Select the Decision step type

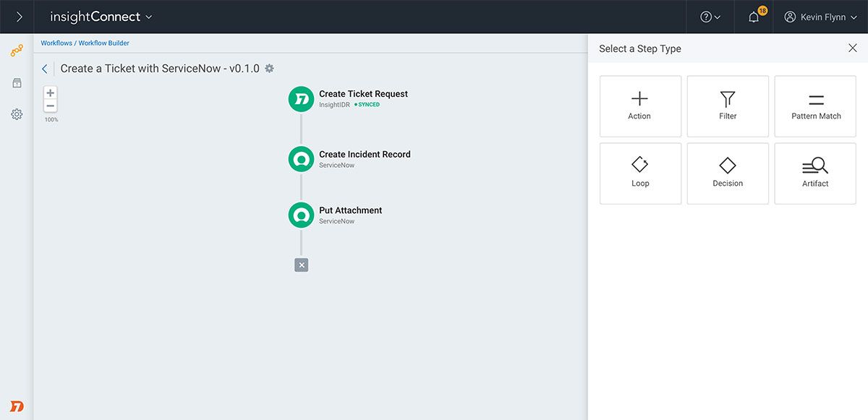click(x=728, y=173)
